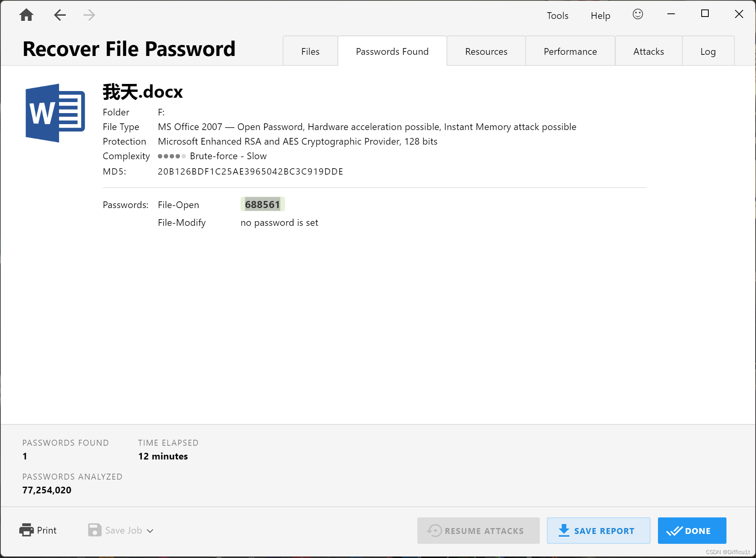Go back with the left arrow

pyautogui.click(x=59, y=15)
